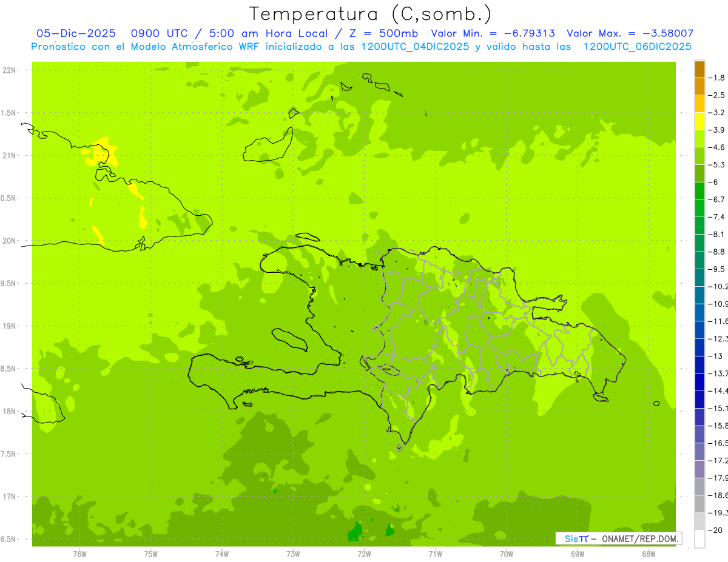
Task: Click the '74W' longitude label
Action: tap(221, 555)
